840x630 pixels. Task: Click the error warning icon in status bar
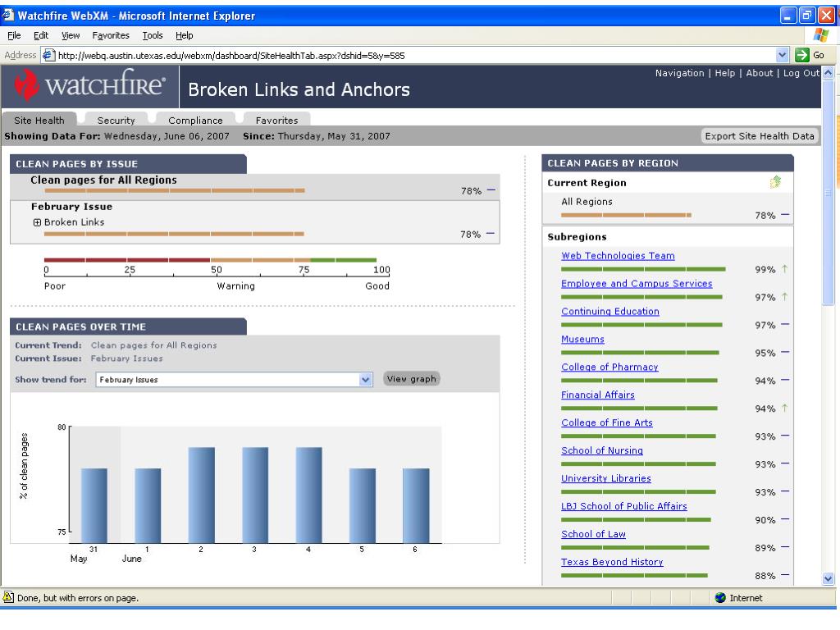pos(8,597)
